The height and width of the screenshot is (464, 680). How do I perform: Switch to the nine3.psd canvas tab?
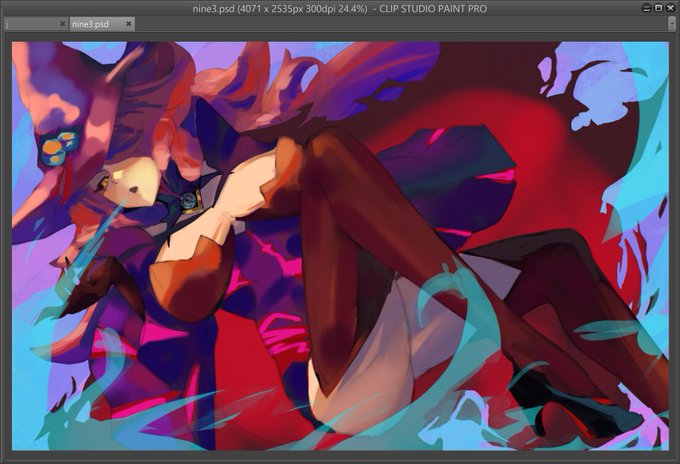coord(101,24)
